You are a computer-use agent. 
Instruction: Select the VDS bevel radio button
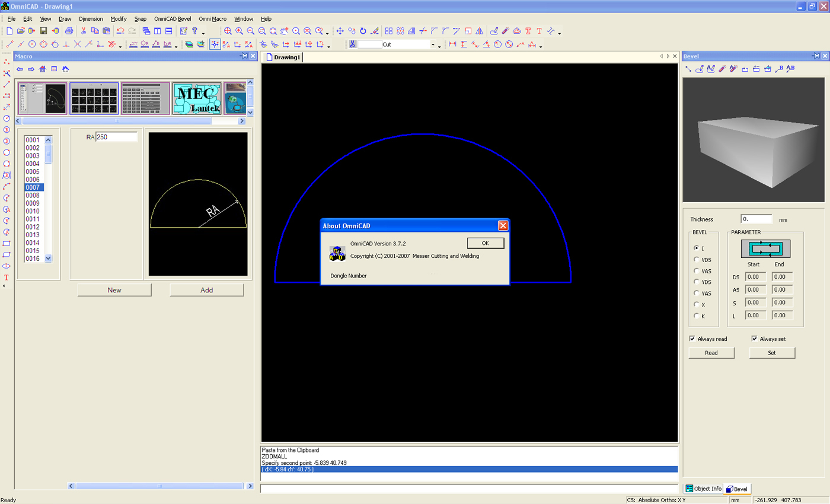[x=696, y=260]
